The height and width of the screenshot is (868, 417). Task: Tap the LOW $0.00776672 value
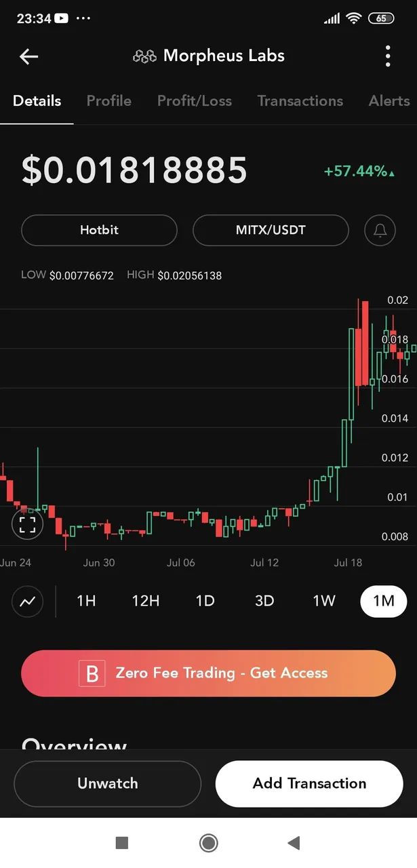67,275
